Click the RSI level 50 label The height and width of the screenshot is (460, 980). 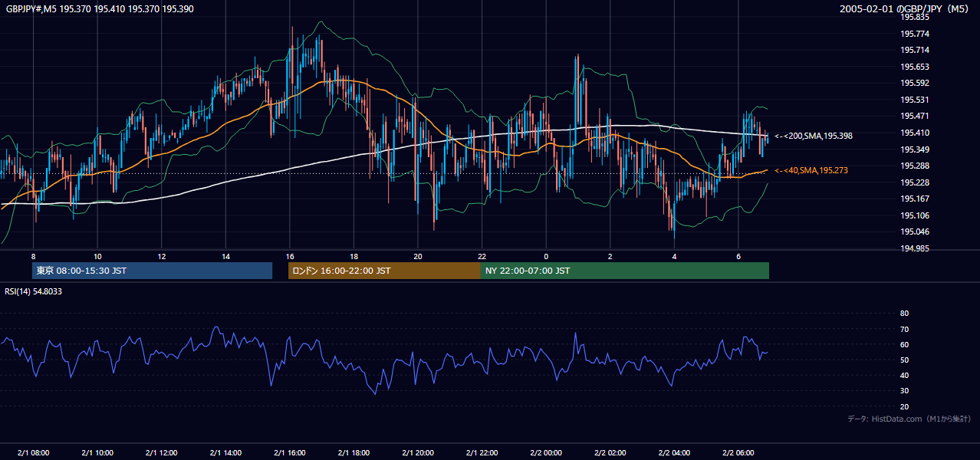(904, 360)
